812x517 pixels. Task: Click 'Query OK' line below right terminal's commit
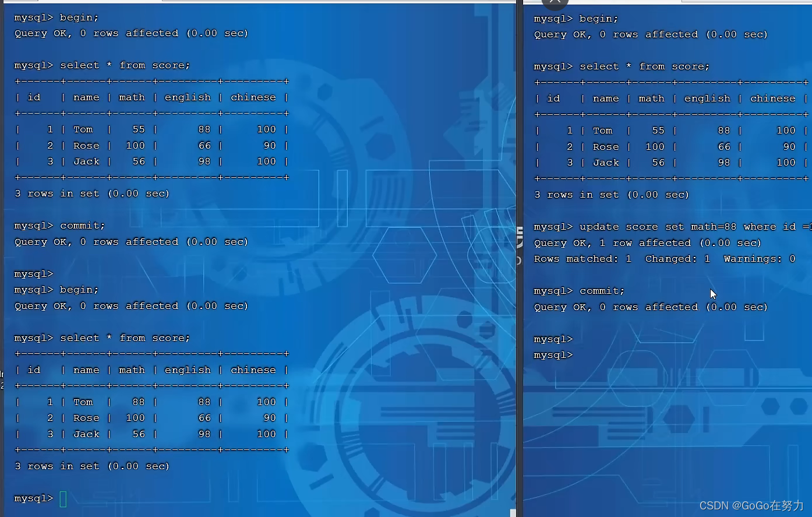[x=651, y=307]
